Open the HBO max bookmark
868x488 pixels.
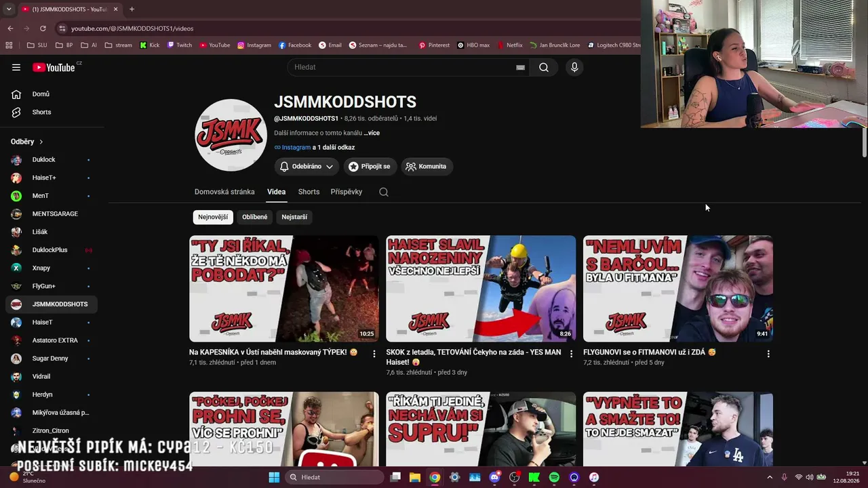tap(473, 45)
